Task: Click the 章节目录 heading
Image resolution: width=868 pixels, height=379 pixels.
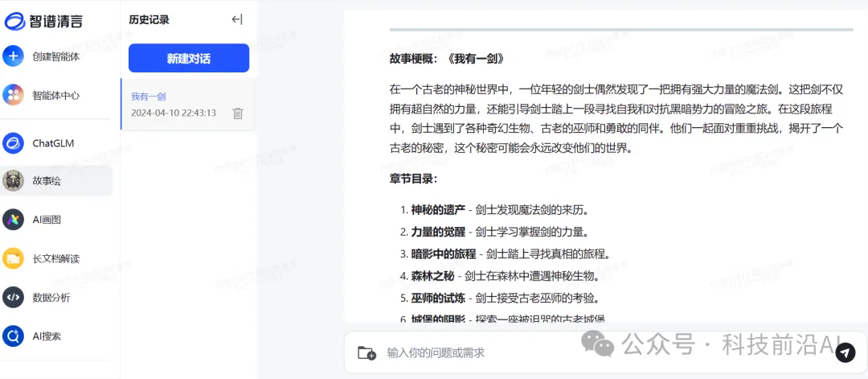Action: tap(414, 179)
